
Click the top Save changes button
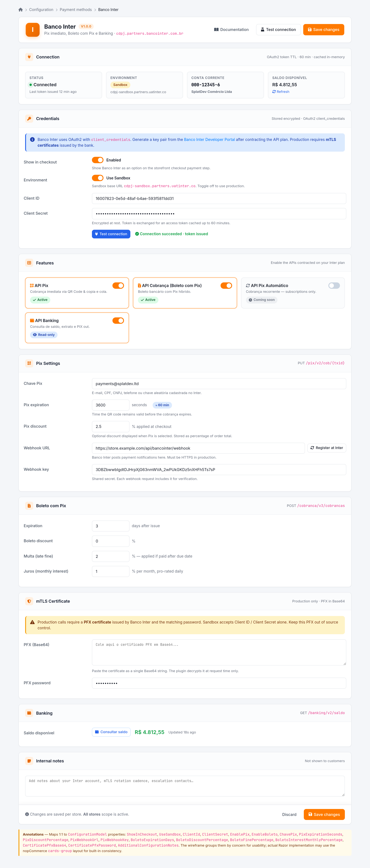pyautogui.click(x=324, y=30)
